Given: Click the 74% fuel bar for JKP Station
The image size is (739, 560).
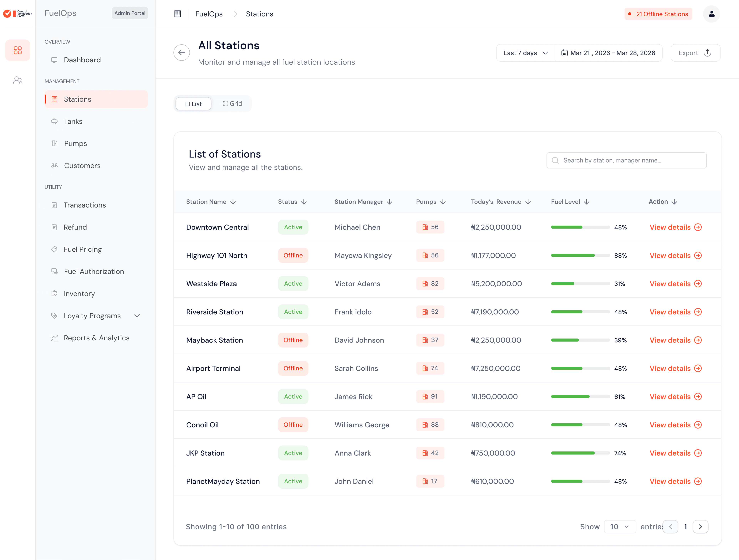Looking at the screenshot, I should point(580,453).
